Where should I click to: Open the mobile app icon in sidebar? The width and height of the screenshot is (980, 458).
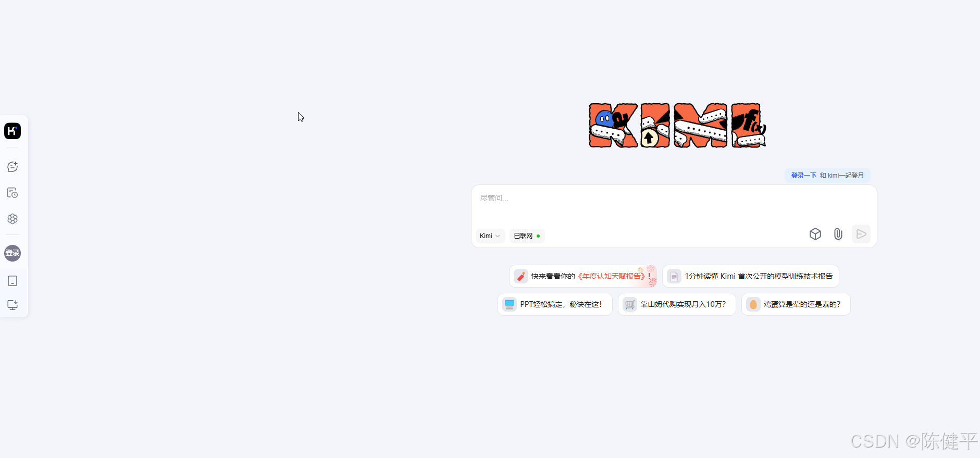click(13, 281)
